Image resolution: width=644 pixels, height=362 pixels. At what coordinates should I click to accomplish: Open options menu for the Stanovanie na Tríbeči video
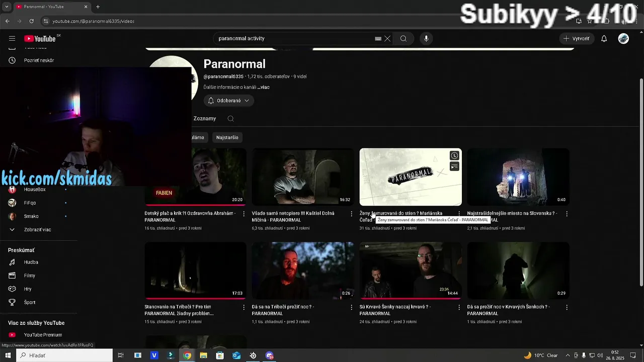(244, 307)
